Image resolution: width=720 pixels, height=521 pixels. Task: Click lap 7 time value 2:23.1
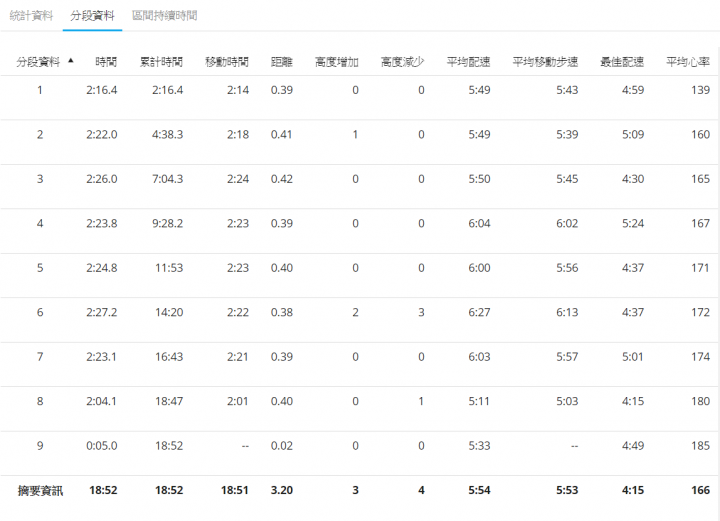pyautogui.click(x=101, y=357)
